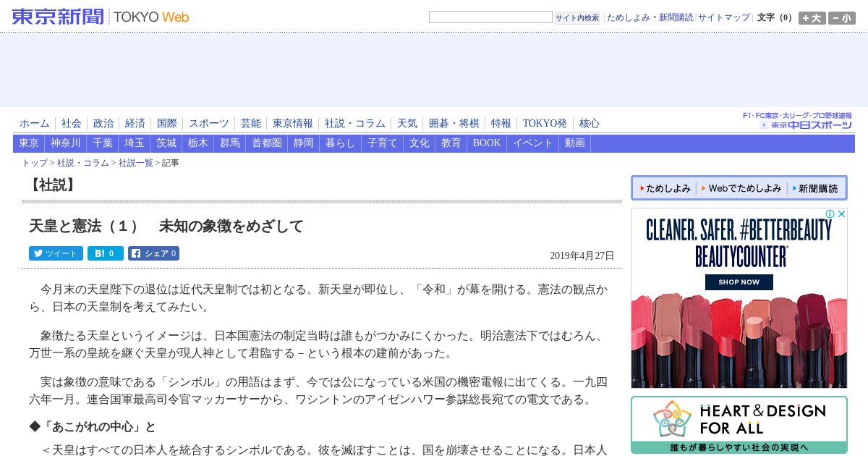Click the サイト内検索 search button
Image resolution: width=868 pixels, height=456 pixels.
pos(577,17)
